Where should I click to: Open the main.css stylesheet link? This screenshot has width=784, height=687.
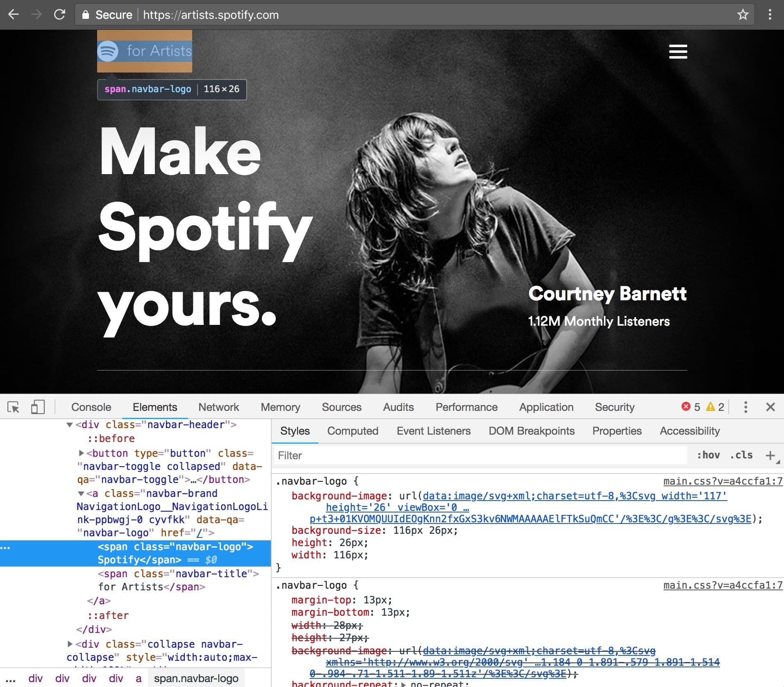tap(720, 481)
